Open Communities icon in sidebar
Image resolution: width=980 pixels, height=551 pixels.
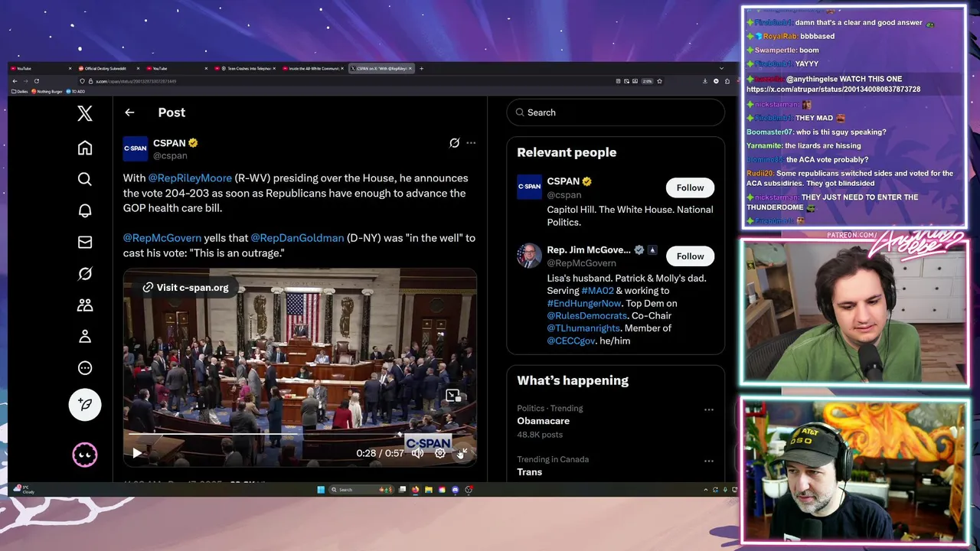(85, 305)
